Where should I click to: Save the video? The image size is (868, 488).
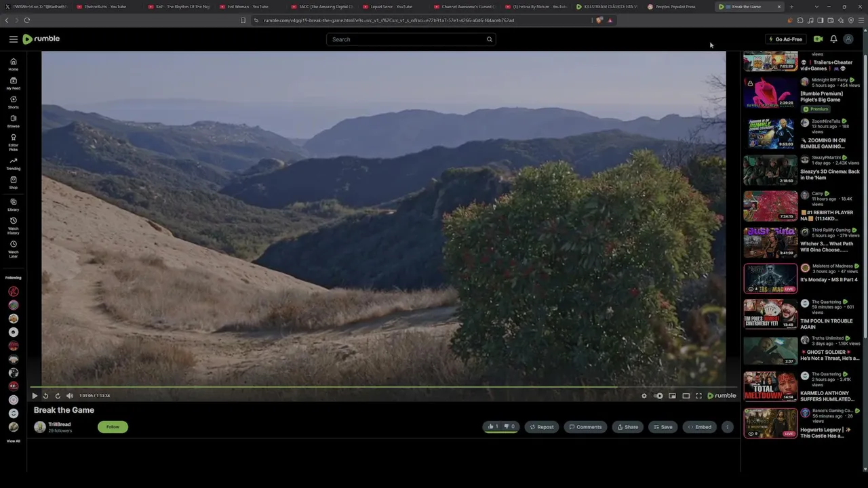pos(663,427)
